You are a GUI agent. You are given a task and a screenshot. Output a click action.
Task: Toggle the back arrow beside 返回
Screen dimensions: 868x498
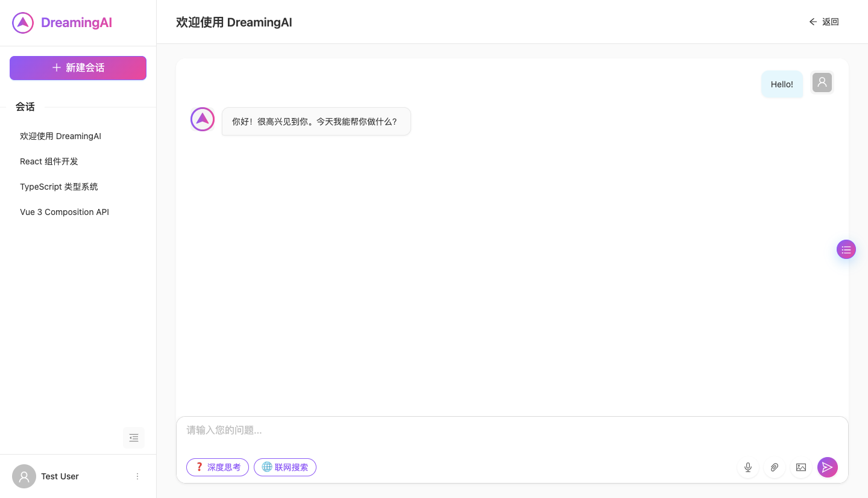point(813,22)
